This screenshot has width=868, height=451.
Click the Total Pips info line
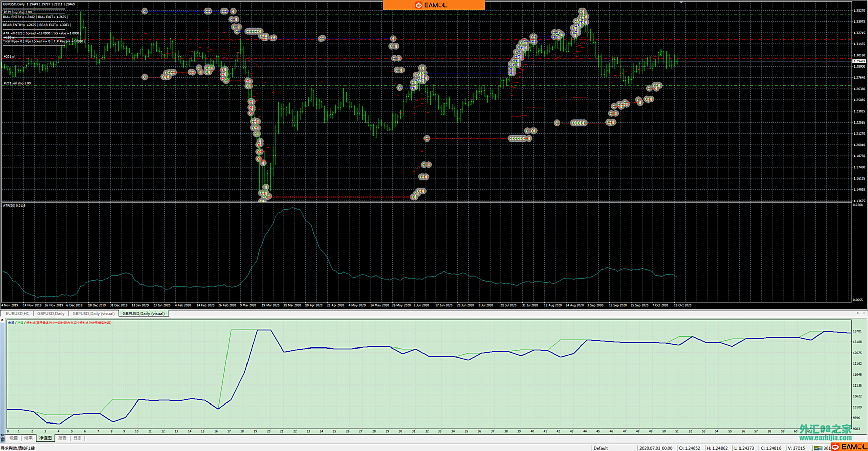coord(43,41)
